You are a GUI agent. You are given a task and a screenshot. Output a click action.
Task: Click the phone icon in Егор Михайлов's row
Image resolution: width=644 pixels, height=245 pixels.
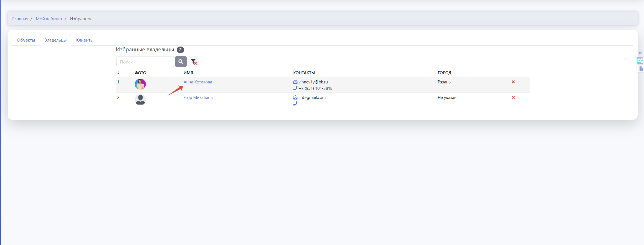(295, 104)
